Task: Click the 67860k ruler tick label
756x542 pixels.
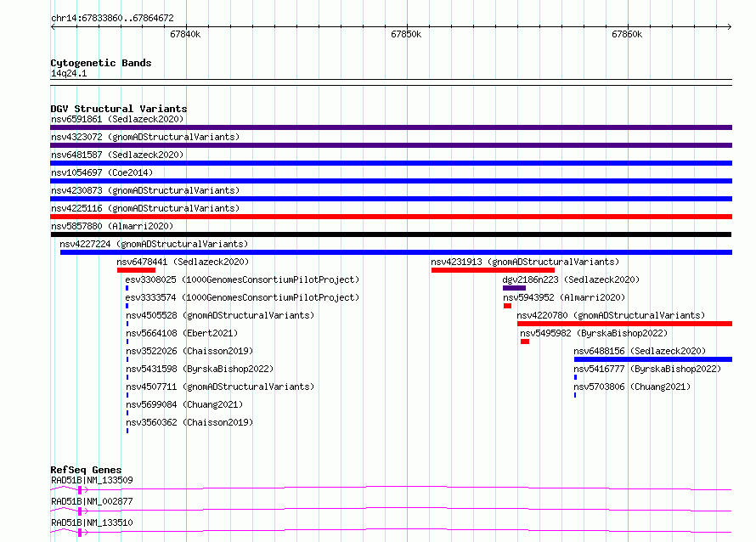Action: [x=627, y=34]
